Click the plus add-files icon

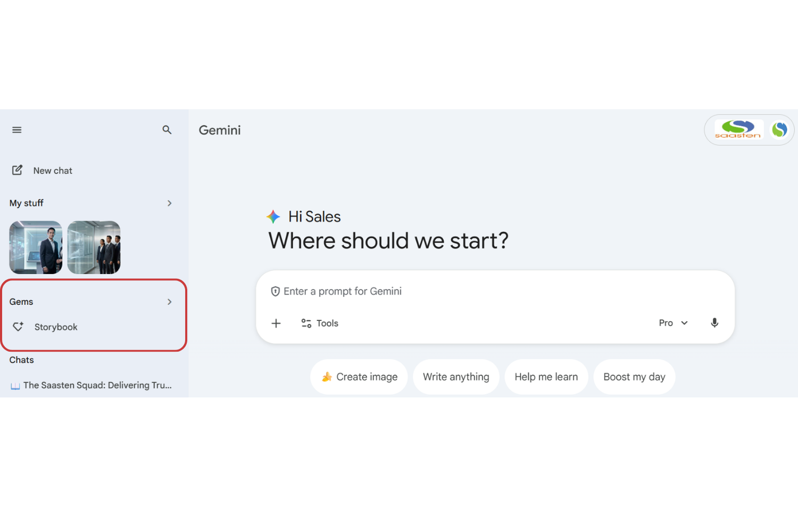click(x=276, y=323)
